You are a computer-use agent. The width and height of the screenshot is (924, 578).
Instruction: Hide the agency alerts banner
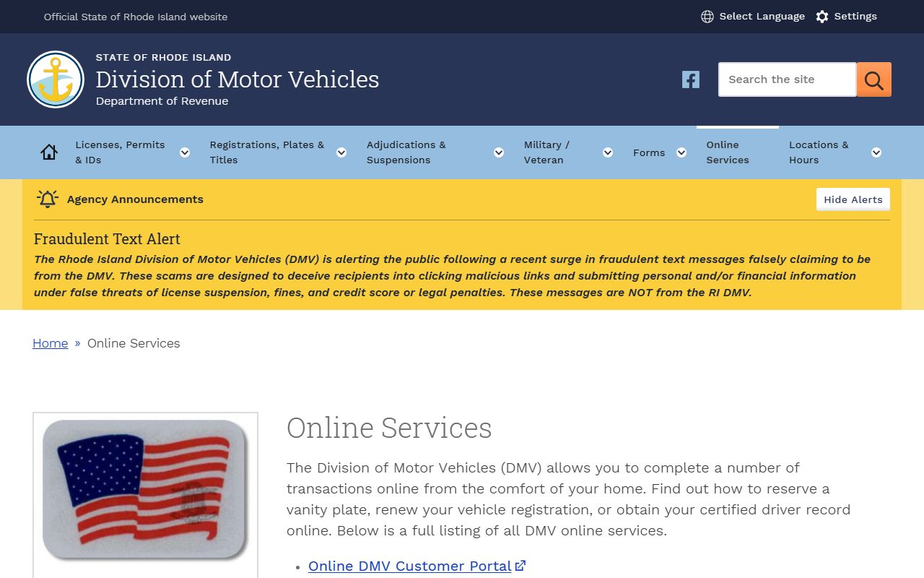853,199
